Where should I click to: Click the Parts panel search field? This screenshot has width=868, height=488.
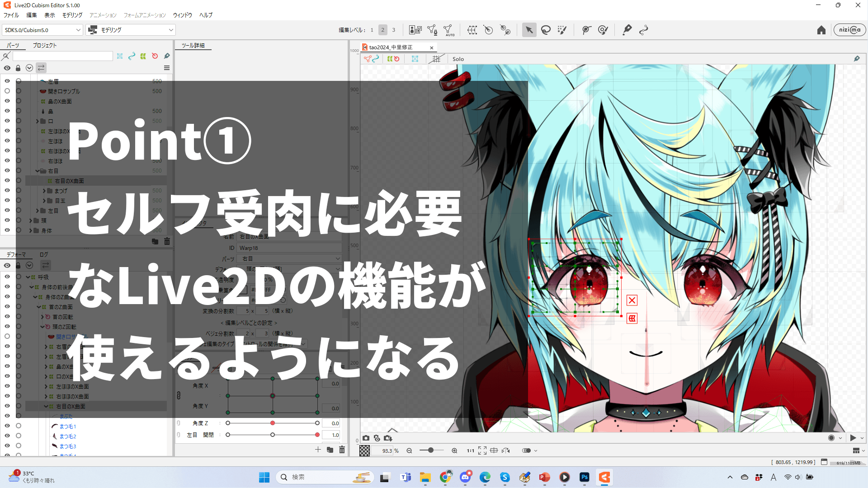(x=63, y=56)
